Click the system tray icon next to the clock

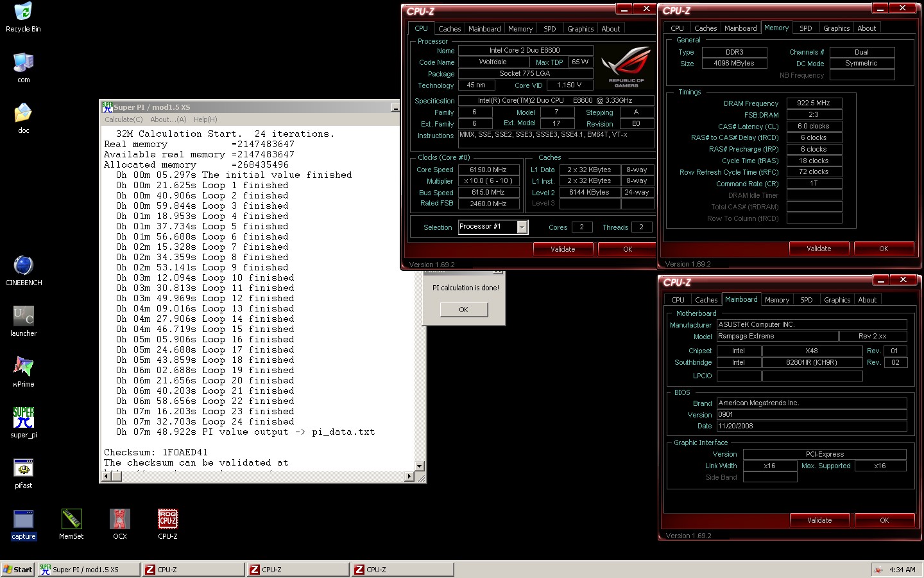878,570
